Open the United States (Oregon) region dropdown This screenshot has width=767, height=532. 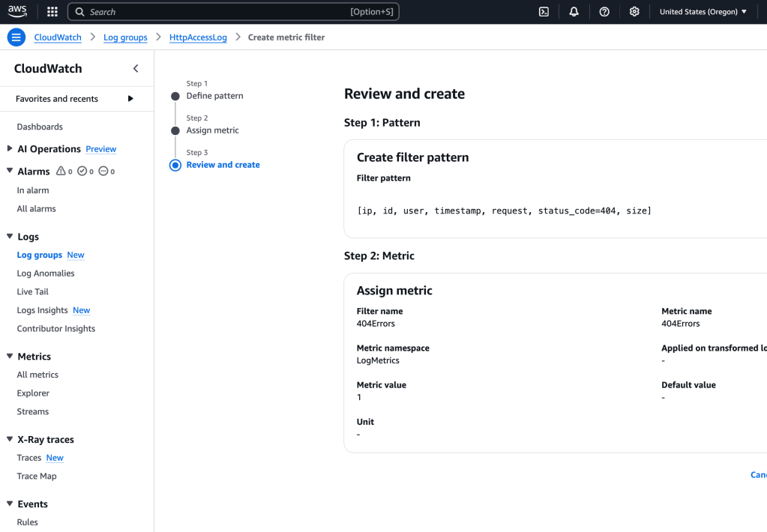point(703,12)
